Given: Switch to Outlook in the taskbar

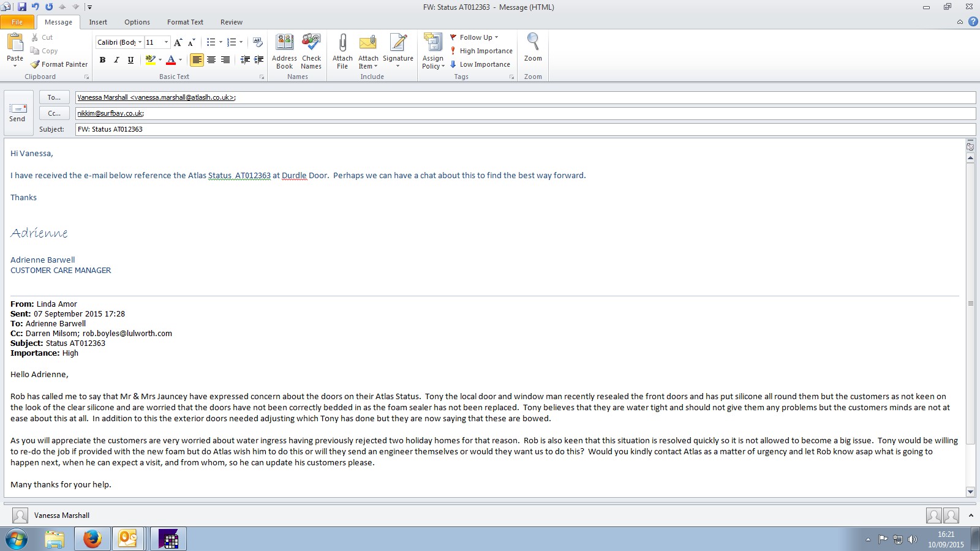Looking at the screenshot, I should 128,539.
